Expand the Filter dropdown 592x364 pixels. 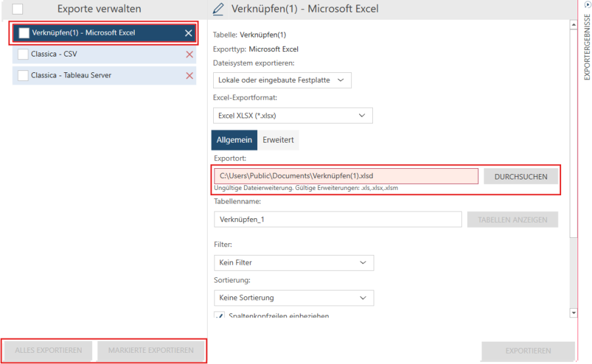293,263
